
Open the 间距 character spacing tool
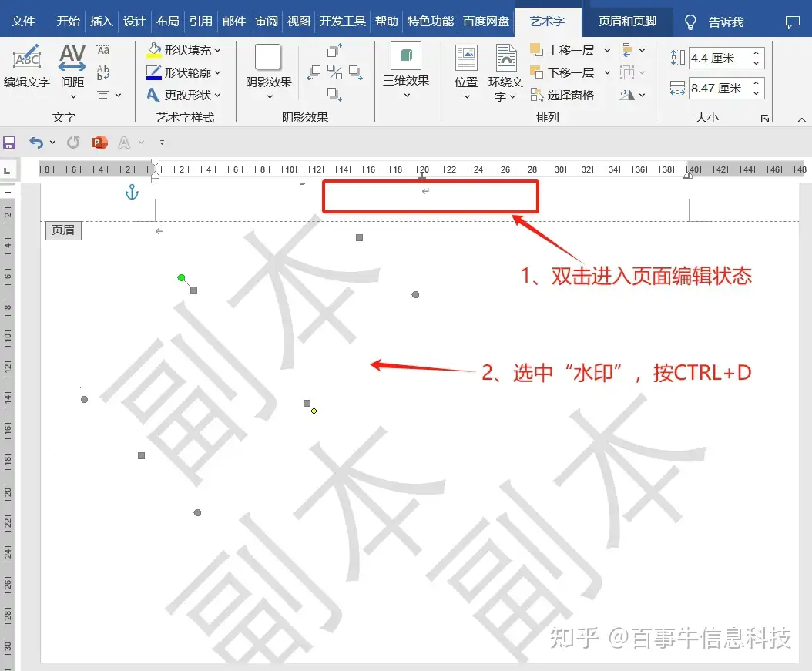point(72,59)
